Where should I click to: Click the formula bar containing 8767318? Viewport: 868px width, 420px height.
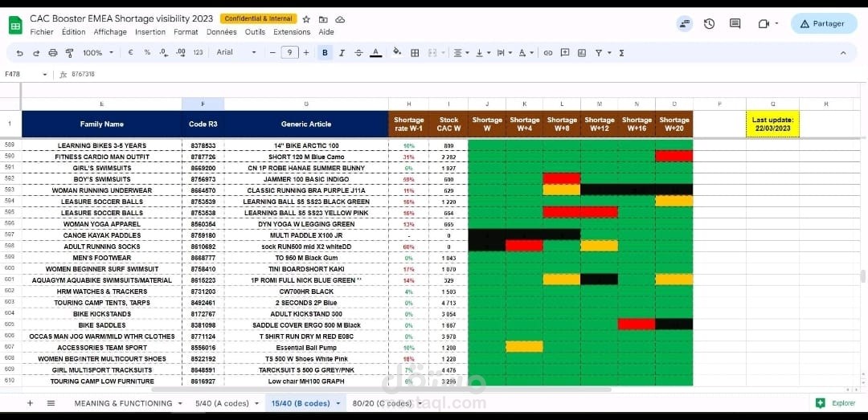465,74
